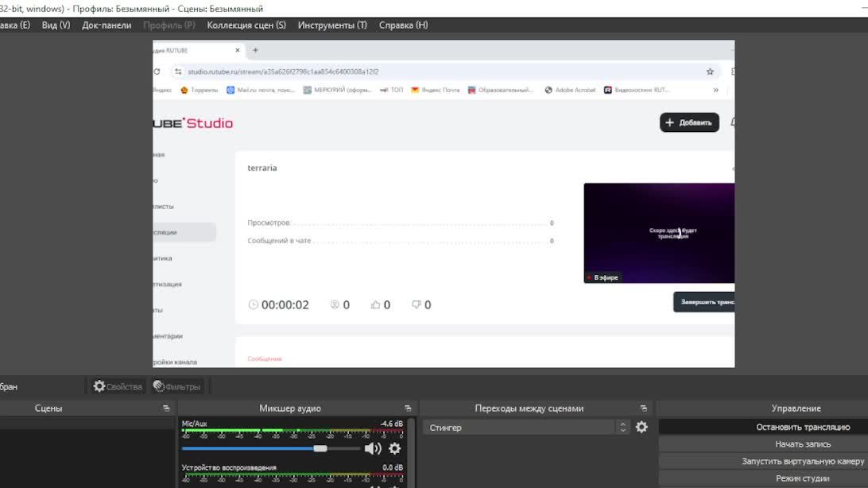Open the Mail.ru bookmark
Image resolution: width=868 pixels, height=488 pixels.
[261, 90]
